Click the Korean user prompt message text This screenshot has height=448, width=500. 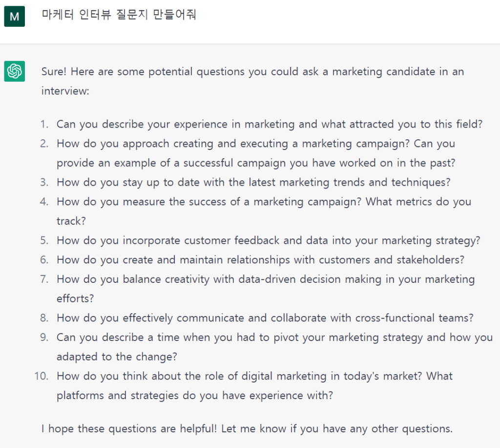coord(119,15)
